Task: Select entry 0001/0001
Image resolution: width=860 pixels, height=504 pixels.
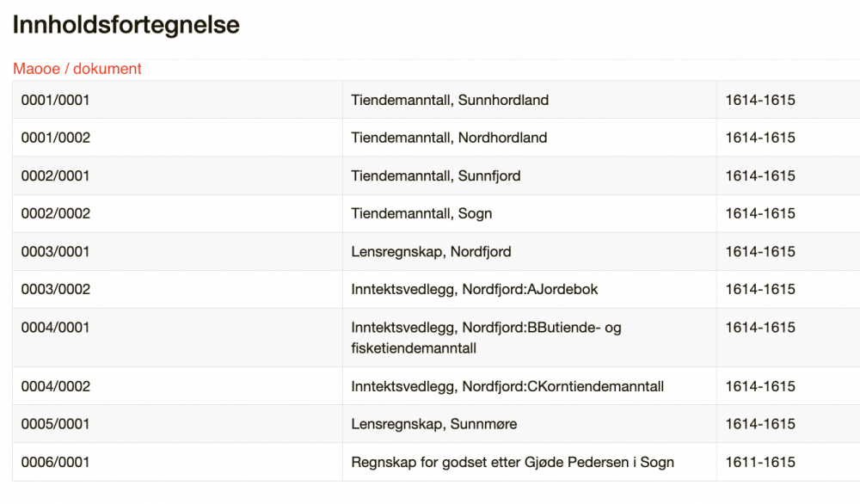Action: tap(56, 100)
